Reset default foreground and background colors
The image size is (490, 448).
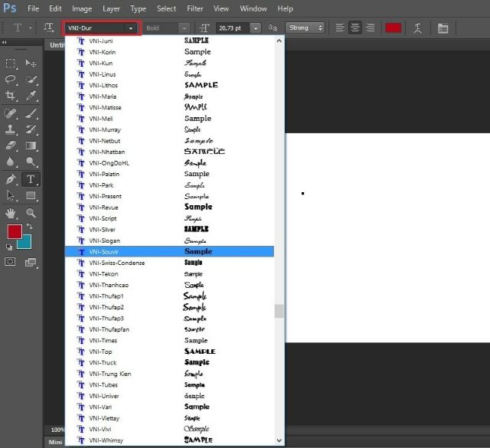click(9, 247)
